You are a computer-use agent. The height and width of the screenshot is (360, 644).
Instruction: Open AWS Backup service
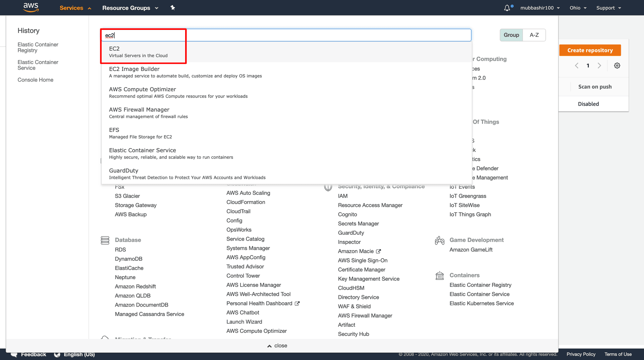130,214
